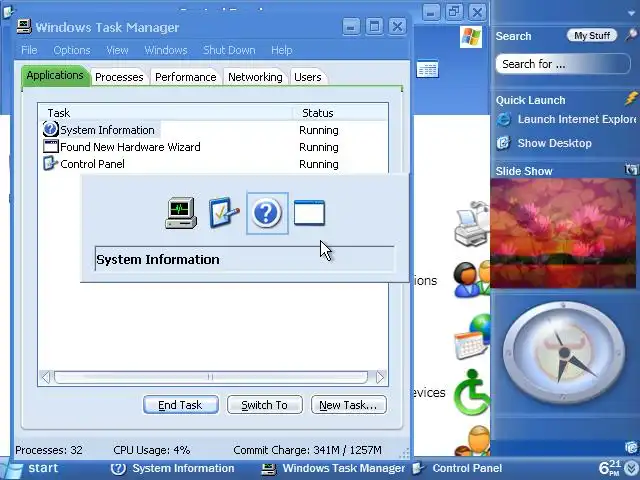Pick the blank window icon in the task switcher
The image size is (640, 480).
(309, 213)
